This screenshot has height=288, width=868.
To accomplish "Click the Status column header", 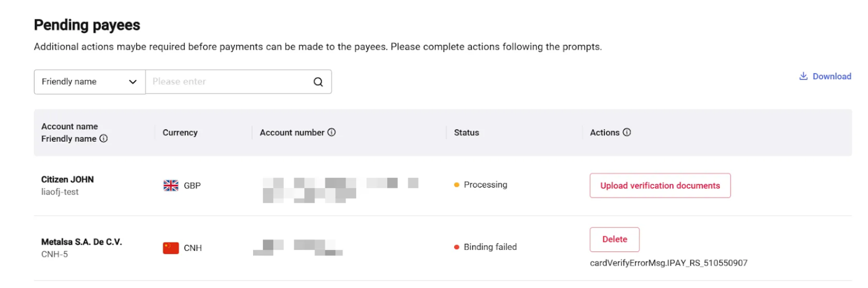I will pos(466,133).
